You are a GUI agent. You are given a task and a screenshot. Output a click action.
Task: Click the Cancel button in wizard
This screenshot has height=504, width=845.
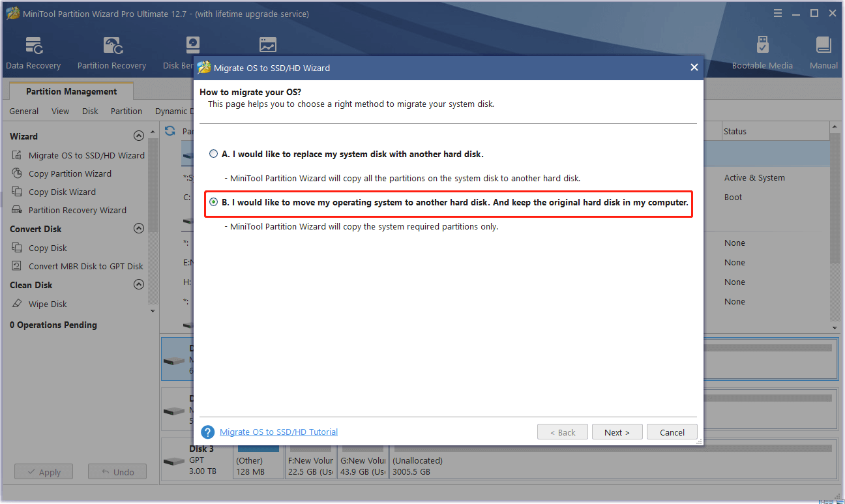672,432
